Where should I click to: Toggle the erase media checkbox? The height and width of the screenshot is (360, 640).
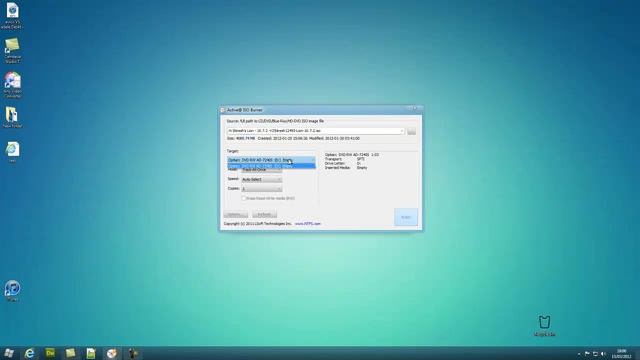(x=244, y=198)
